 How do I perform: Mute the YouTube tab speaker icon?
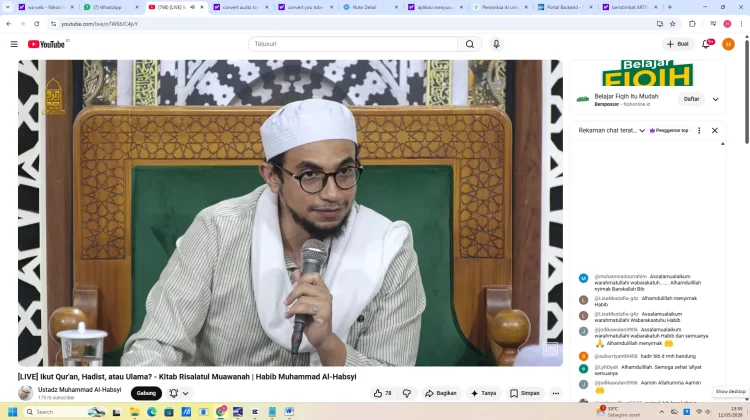(x=192, y=7)
